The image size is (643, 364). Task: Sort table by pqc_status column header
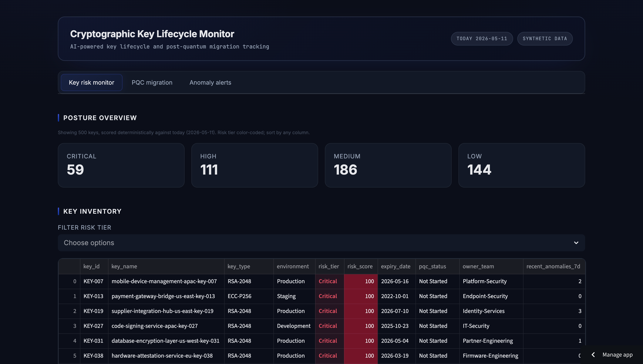pos(438,266)
